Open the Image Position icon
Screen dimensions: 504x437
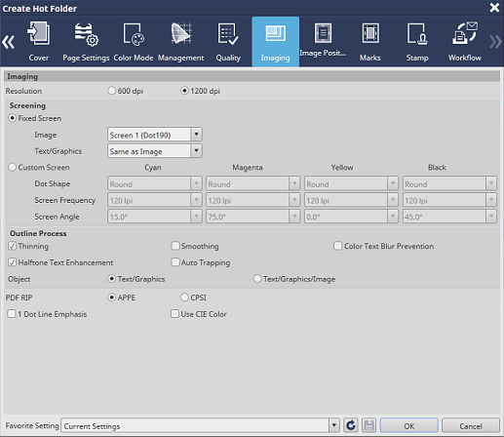click(323, 33)
